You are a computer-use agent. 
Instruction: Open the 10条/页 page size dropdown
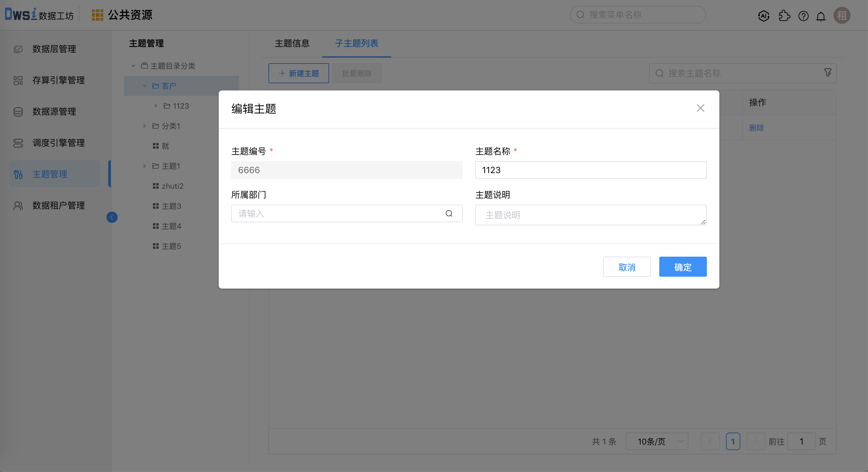pos(656,441)
